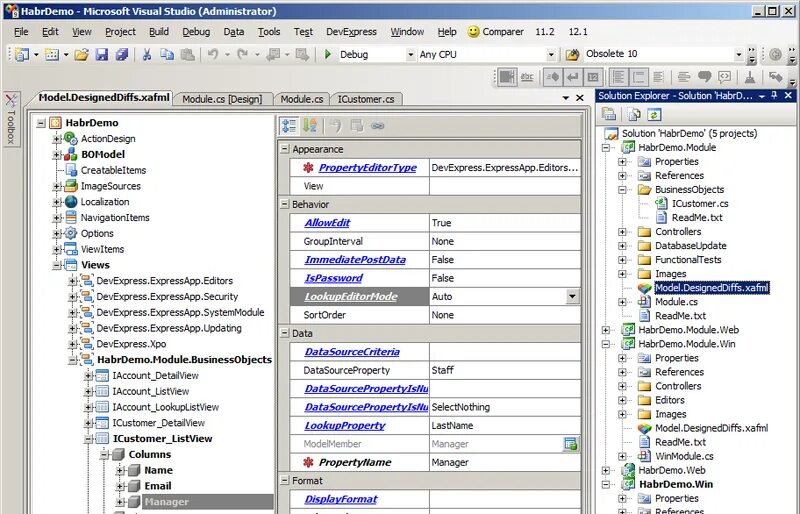Click the Add New Item toolbar icon
The width and height of the screenshot is (800, 514).
pyautogui.click(x=52, y=54)
